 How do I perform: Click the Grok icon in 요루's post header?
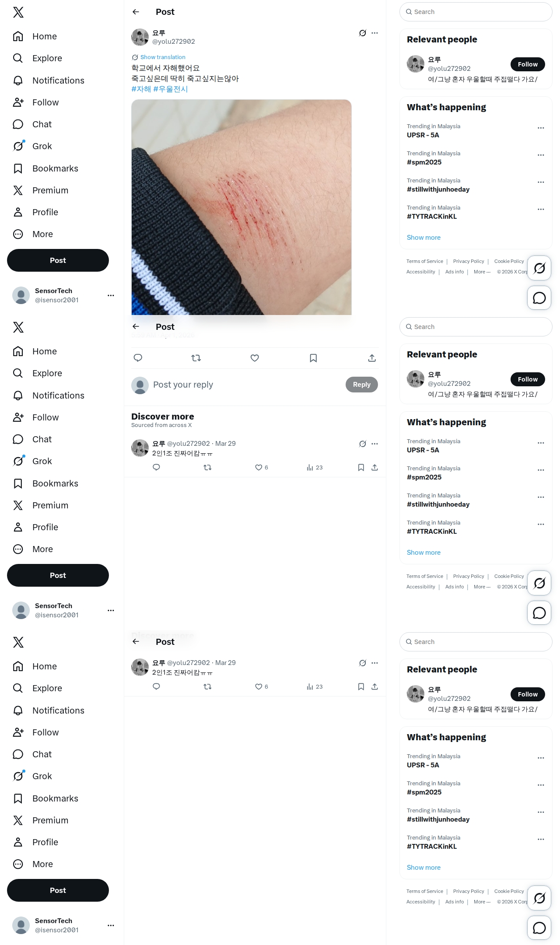coord(362,33)
